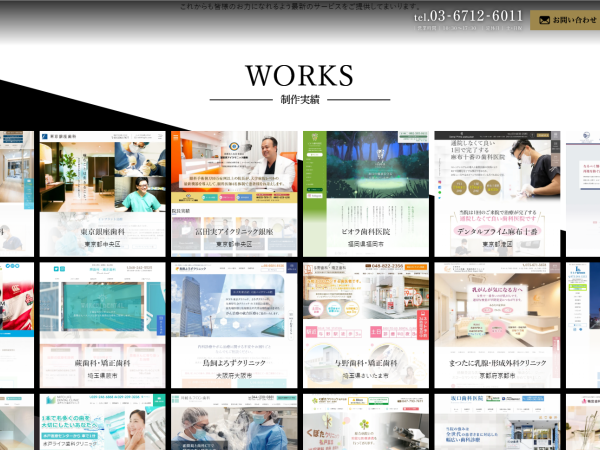
Task: Click the 埼玉県蕨市 location label
Action: coord(103,376)
